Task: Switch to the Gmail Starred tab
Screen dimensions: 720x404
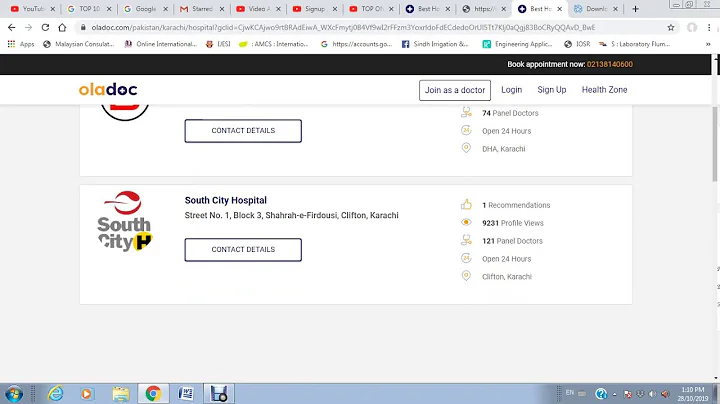Action: pos(202,9)
